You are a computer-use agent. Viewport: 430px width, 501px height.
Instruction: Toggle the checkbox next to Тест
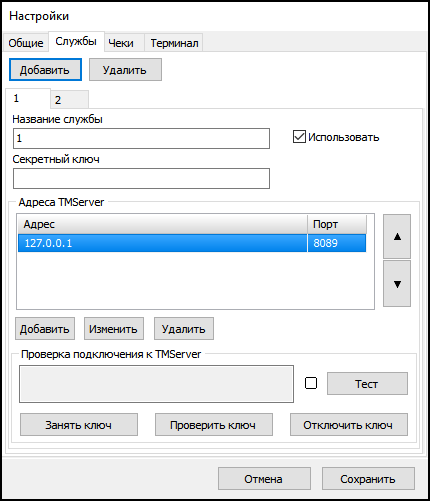point(311,383)
